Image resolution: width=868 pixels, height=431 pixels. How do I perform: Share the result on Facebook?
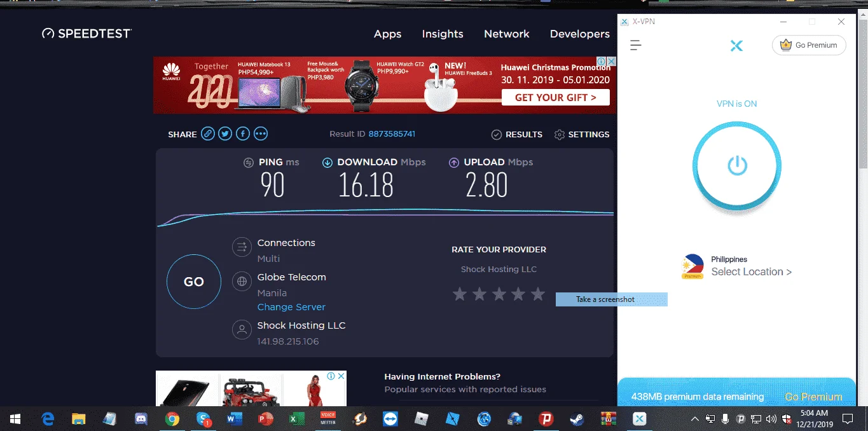click(242, 134)
